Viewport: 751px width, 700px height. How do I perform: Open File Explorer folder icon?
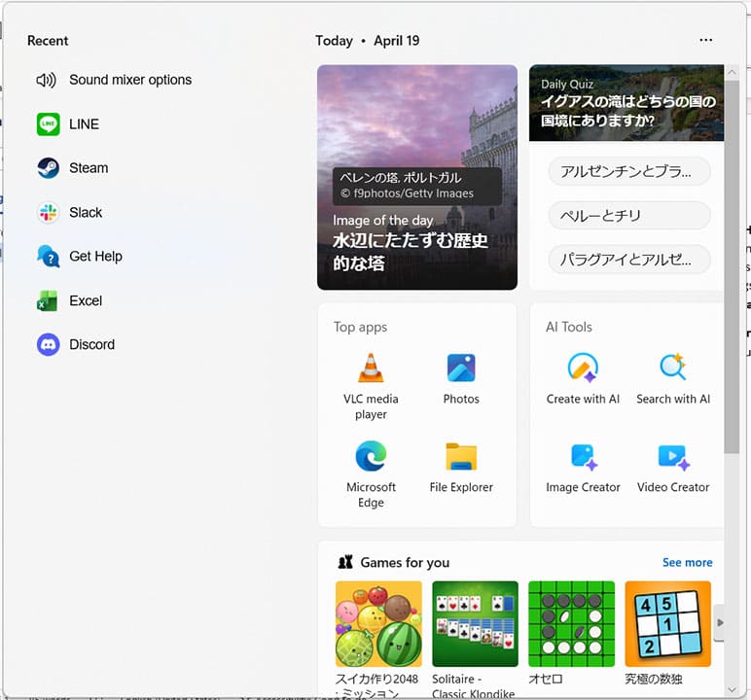(461, 457)
